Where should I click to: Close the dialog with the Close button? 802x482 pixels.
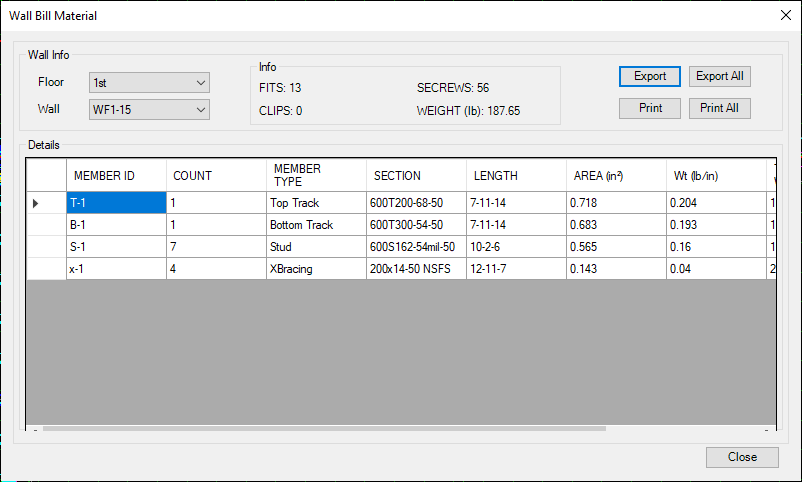click(x=742, y=457)
